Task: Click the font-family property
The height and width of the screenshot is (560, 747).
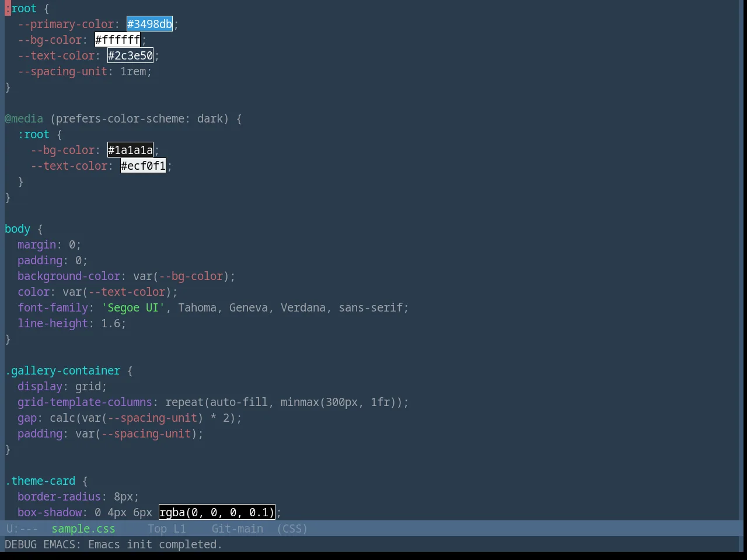Action: [x=53, y=307]
